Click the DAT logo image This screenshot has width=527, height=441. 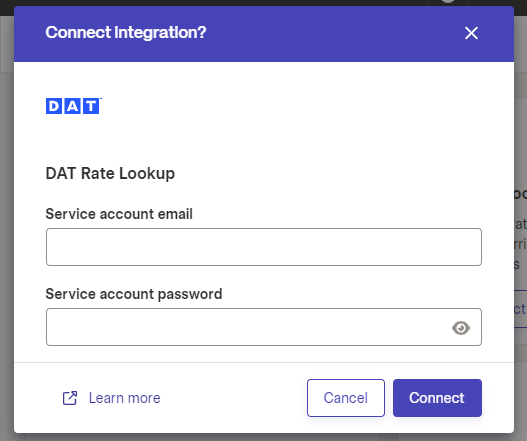[74, 106]
